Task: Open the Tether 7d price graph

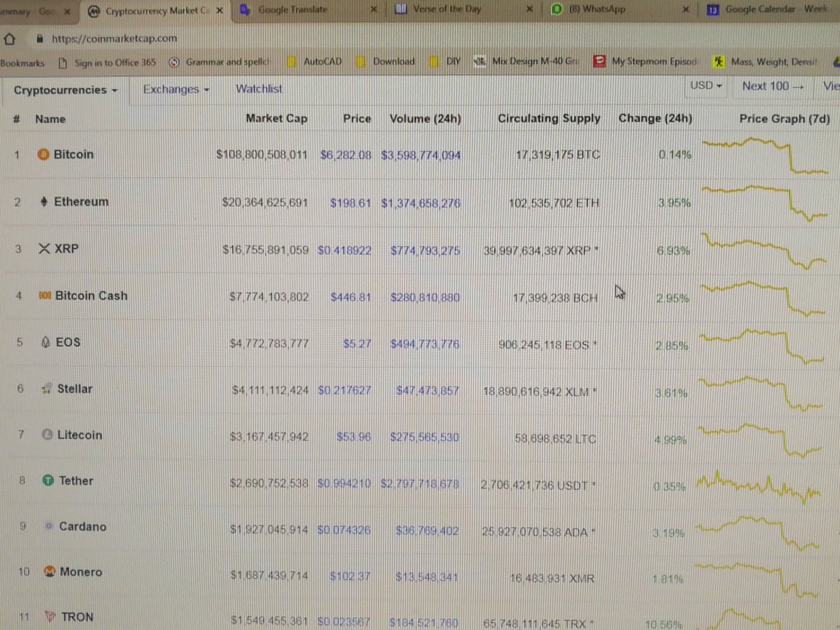Action: click(x=759, y=488)
